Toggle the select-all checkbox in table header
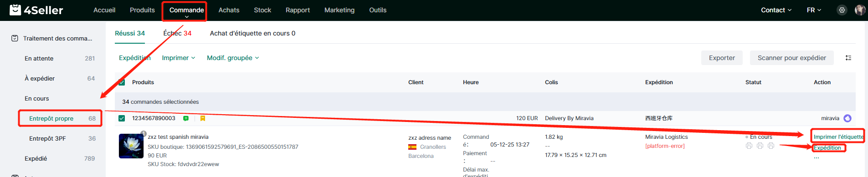The image size is (868, 177). pos(122,82)
